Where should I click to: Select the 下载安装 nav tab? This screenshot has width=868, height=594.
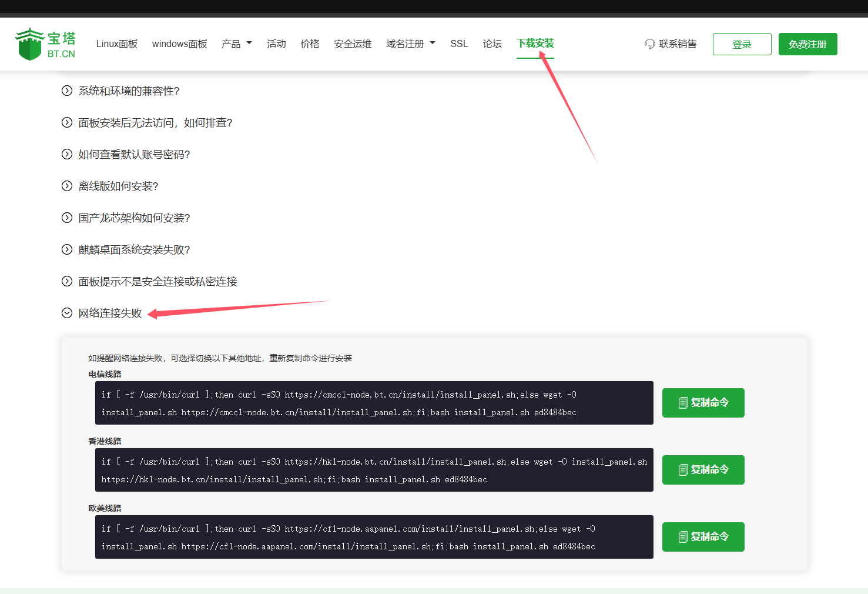[x=535, y=44]
